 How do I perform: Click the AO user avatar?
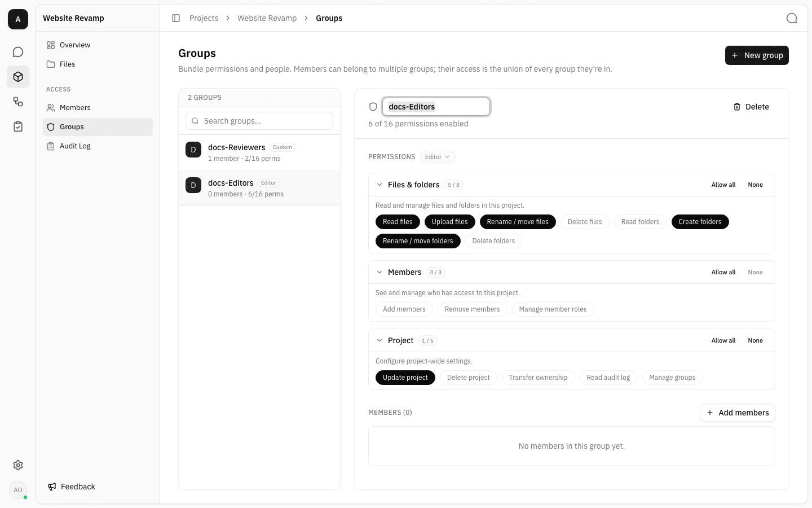pyautogui.click(x=18, y=490)
